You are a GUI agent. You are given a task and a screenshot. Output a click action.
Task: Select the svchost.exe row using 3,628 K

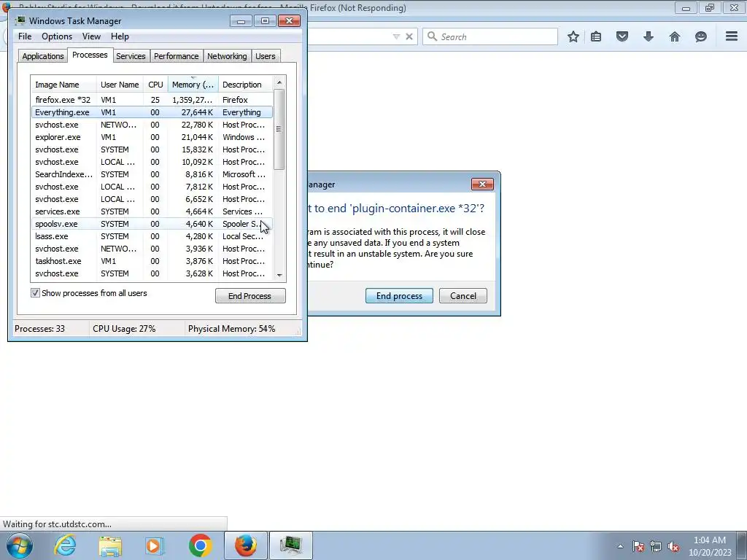[152, 273]
